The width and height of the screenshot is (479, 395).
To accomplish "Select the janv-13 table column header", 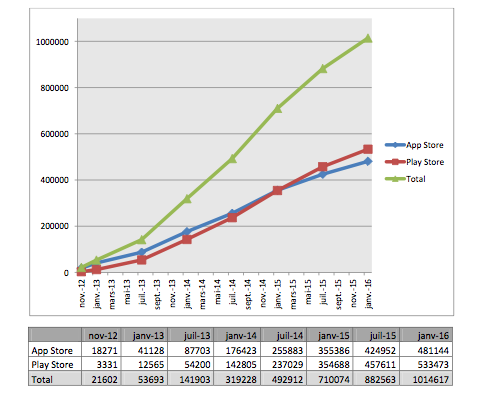I will click(x=145, y=335).
